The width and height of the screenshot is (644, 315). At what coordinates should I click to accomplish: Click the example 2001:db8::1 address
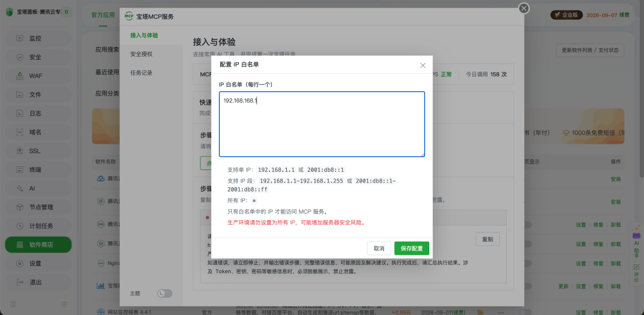[x=326, y=169]
